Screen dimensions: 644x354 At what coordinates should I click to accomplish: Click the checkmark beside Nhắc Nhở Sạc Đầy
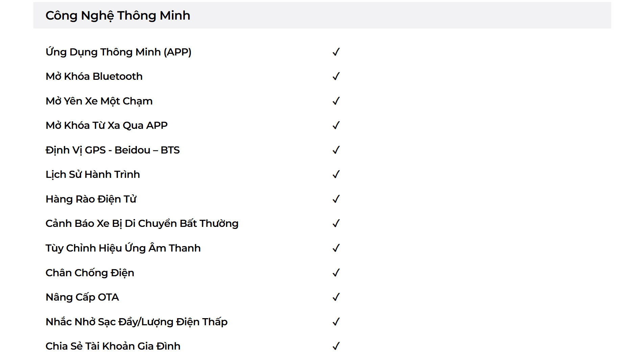tap(336, 322)
